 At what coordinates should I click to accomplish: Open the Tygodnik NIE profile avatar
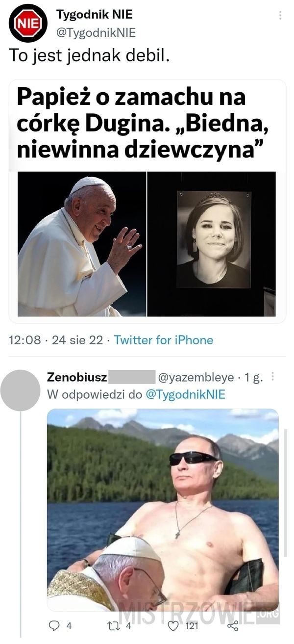tap(28, 23)
